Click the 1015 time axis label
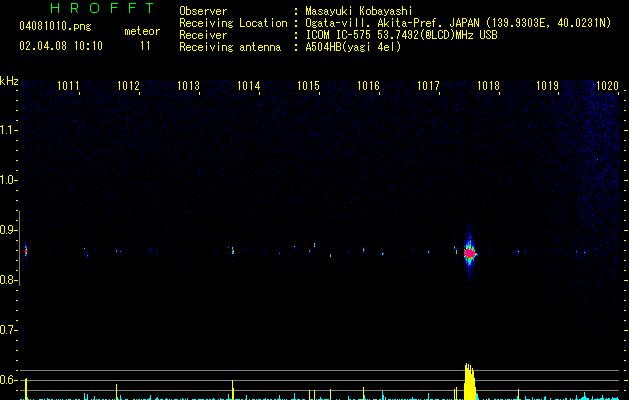The height and width of the screenshot is (400, 629). point(308,85)
